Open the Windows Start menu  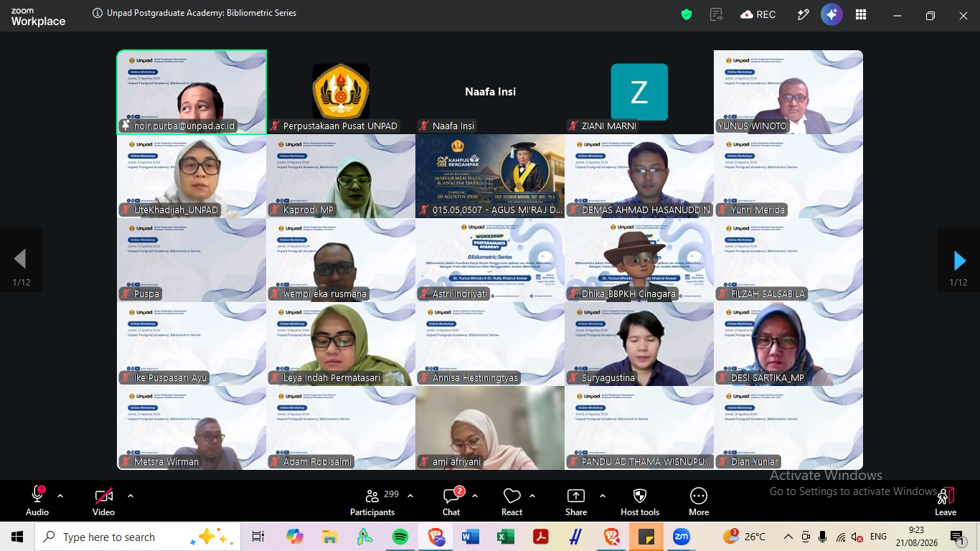coord(17,537)
